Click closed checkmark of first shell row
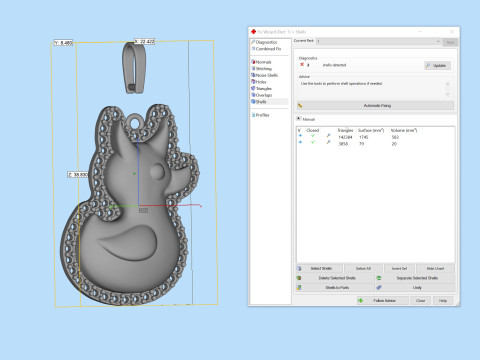This screenshot has width=480, height=360. coord(313,136)
